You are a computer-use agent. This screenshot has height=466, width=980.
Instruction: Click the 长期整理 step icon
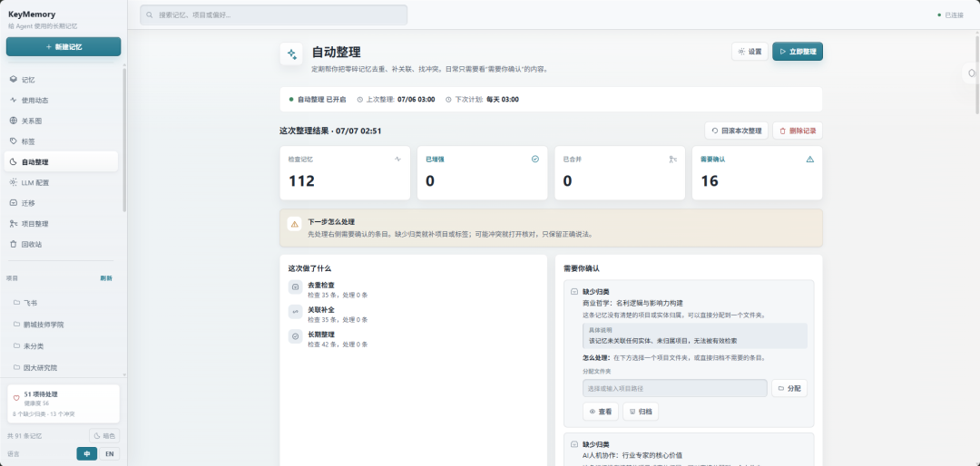click(x=295, y=336)
